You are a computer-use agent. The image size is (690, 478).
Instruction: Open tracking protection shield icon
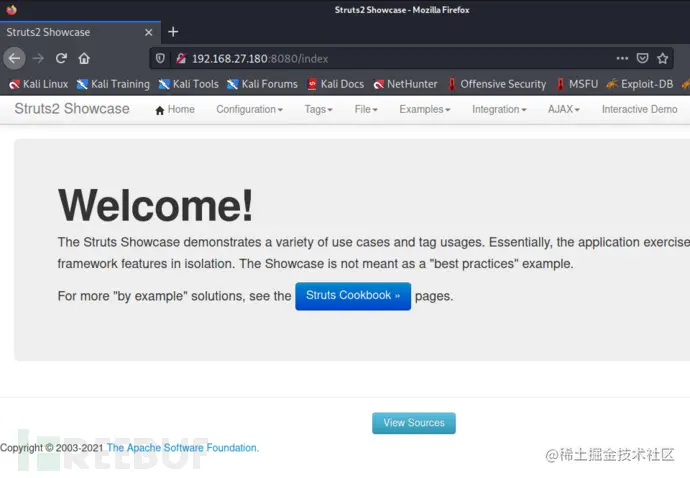click(160, 58)
